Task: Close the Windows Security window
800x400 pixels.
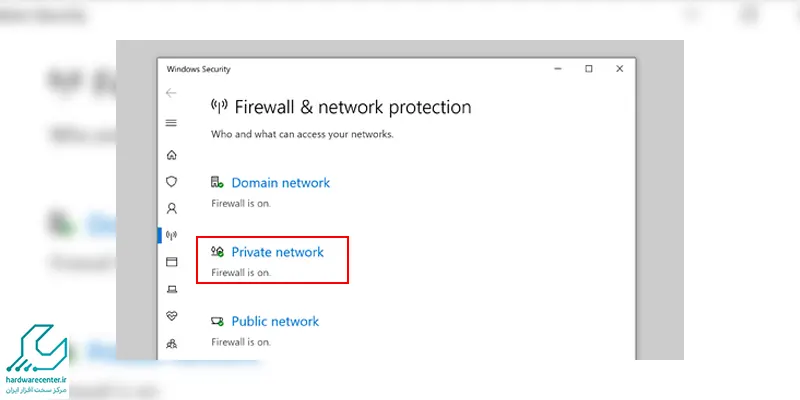Action: pyautogui.click(x=620, y=69)
